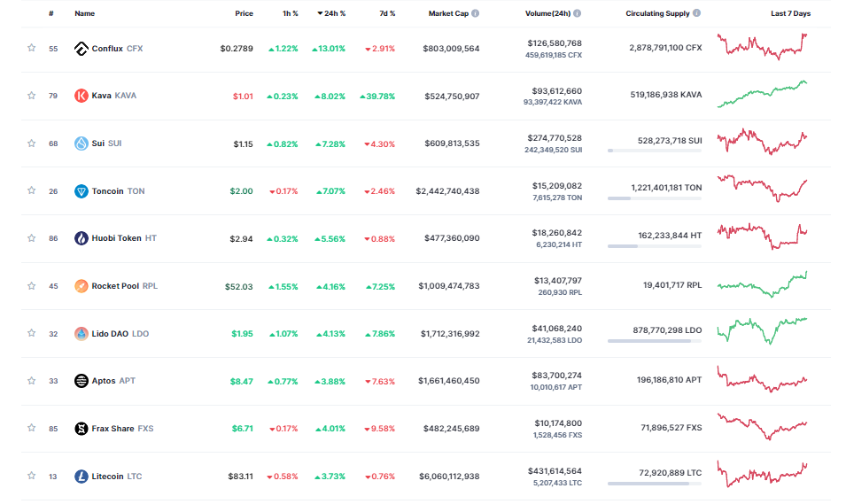Click the Lido DAO logo icon
The height and width of the screenshot is (504, 846).
pos(81,333)
